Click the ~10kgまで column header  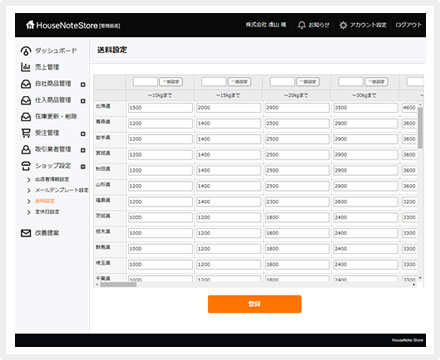pos(160,95)
